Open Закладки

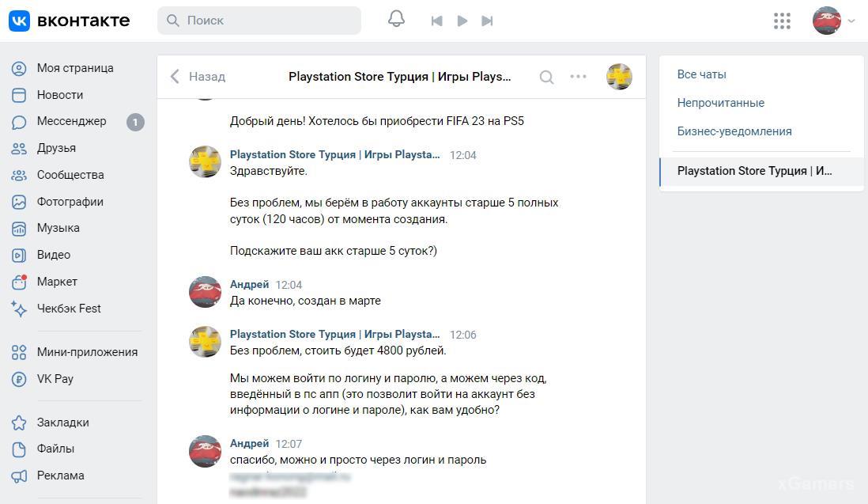pos(63,422)
